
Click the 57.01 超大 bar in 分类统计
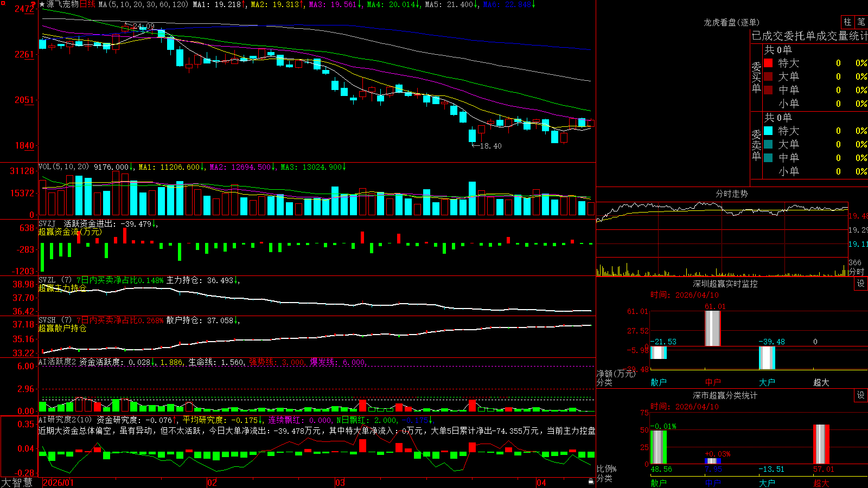pyautogui.click(x=821, y=444)
